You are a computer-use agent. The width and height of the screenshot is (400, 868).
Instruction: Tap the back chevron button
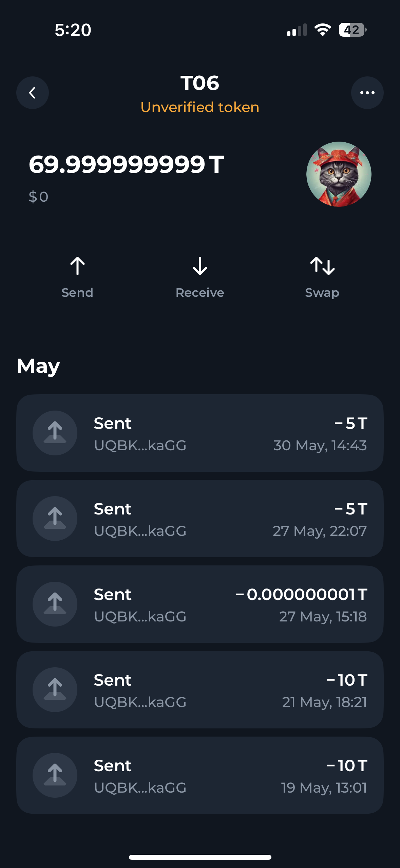point(33,93)
